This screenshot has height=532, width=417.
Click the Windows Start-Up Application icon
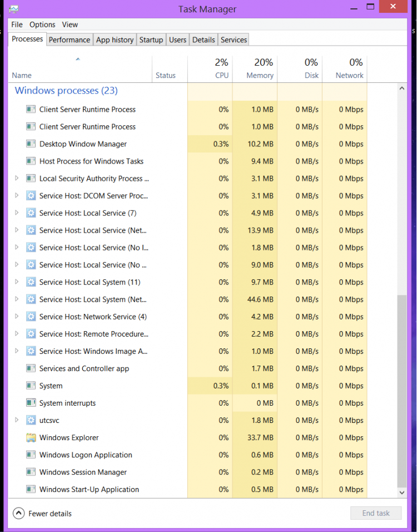pyautogui.click(x=31, y=489)
